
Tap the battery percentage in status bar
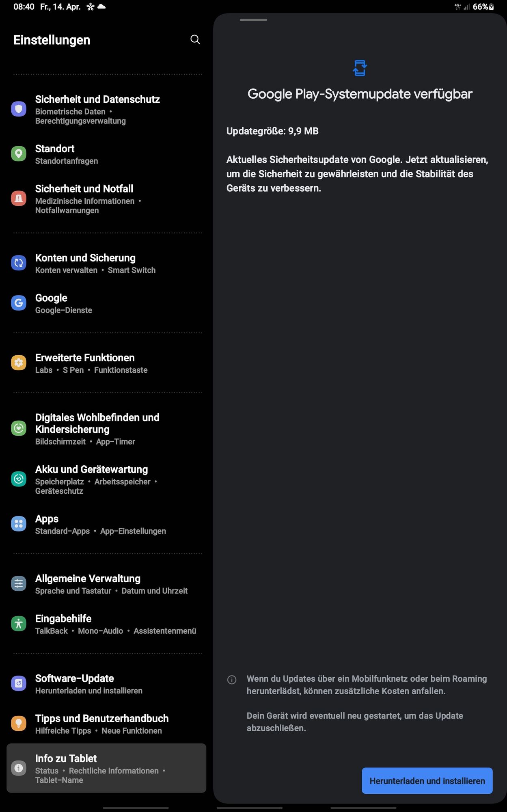(x=480, y=7)
